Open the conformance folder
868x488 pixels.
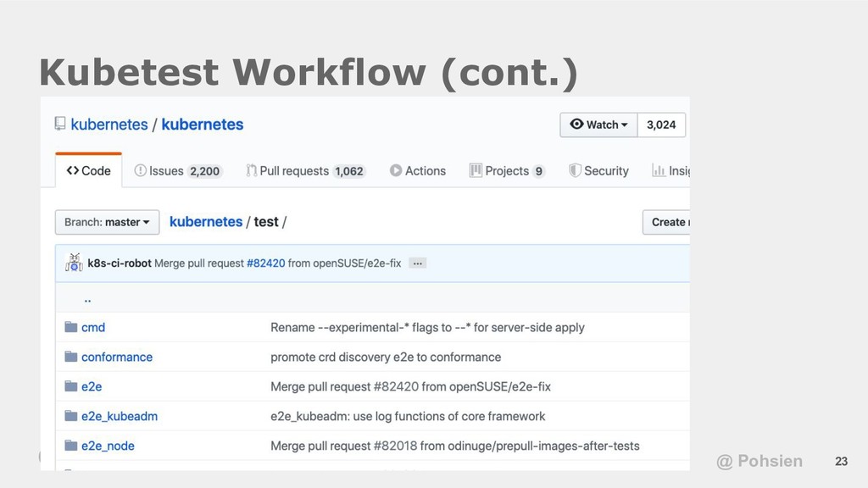[x=117, y=357]
